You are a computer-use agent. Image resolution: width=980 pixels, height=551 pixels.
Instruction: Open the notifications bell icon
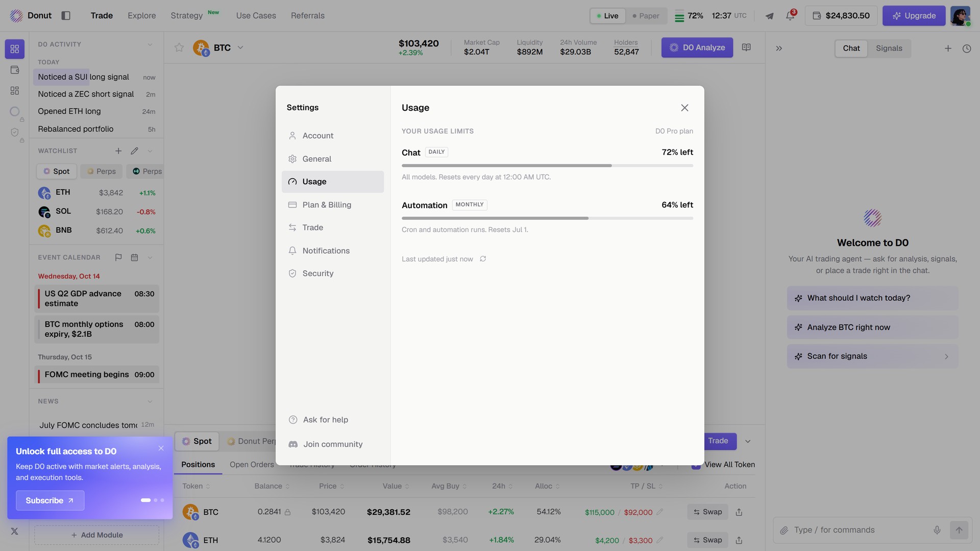click(790, 15)
